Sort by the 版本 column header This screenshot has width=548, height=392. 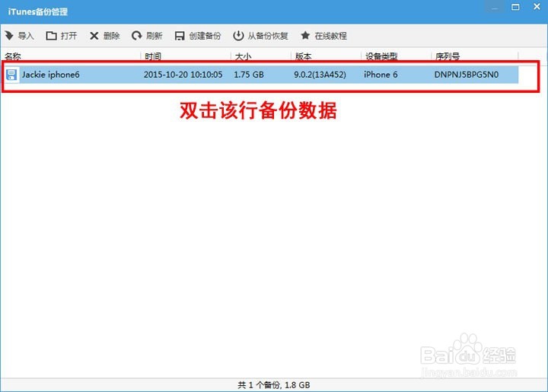[x=303, y=56]
